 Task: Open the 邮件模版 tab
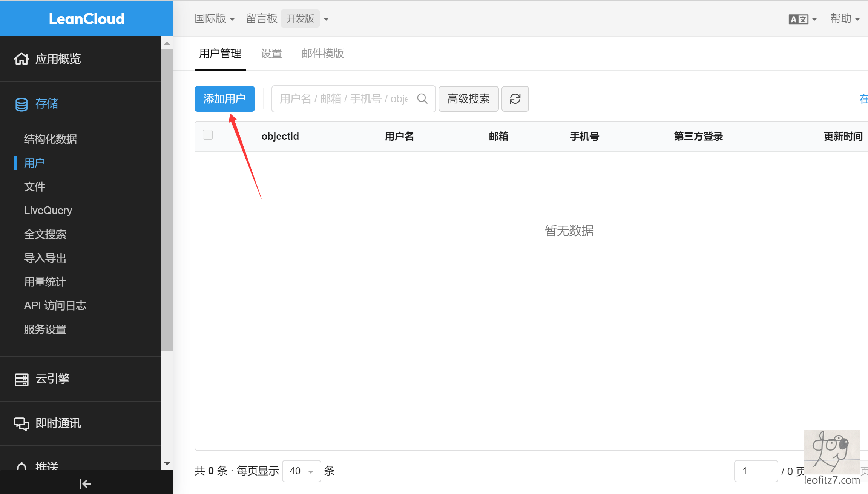[322, 54]
